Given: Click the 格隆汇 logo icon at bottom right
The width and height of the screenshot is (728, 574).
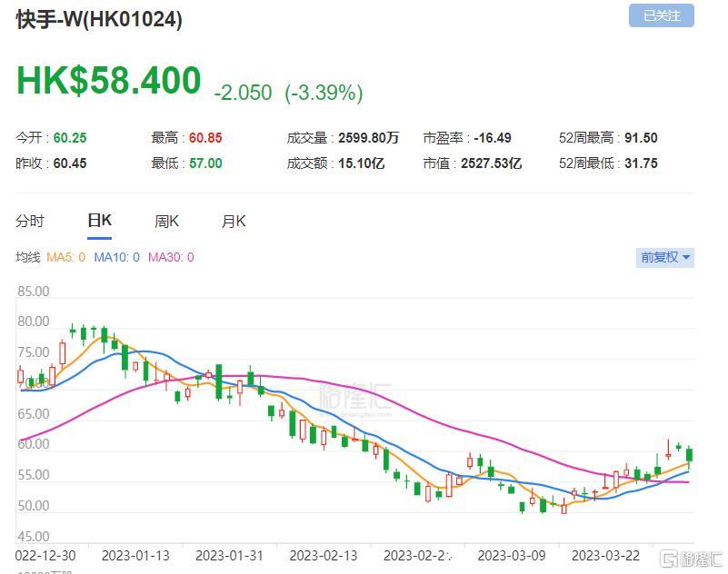Looking at the screenshot, I should point(669,559).
